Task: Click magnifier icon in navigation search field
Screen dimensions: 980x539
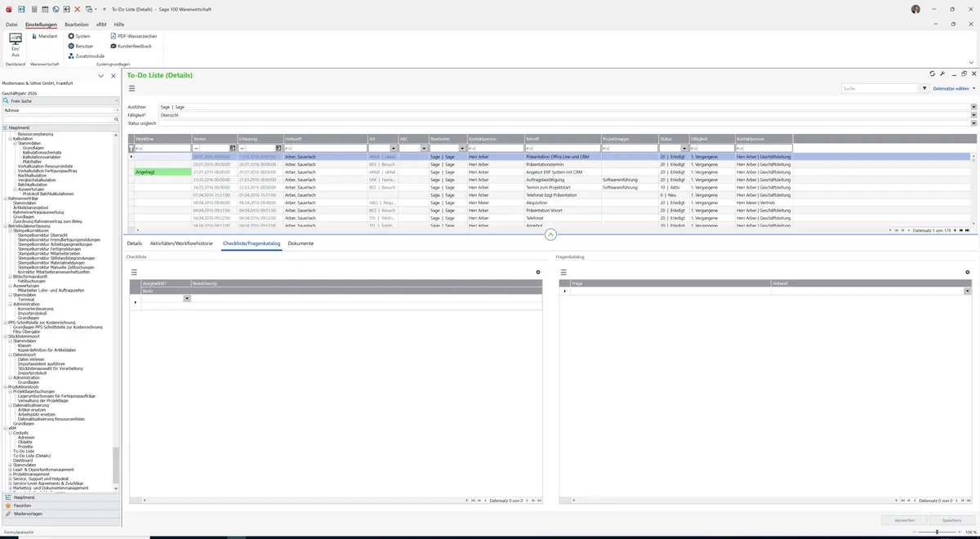Action: click(x=117, y=119)
